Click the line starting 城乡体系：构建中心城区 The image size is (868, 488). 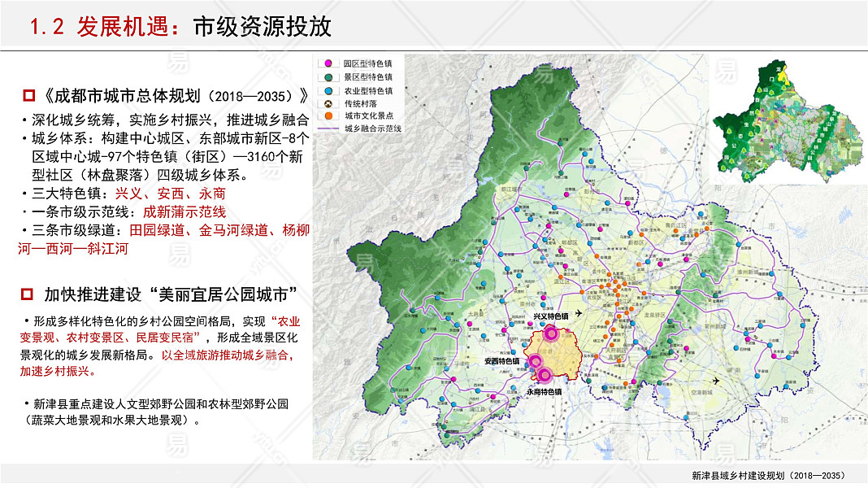click(x=170, y=138)
